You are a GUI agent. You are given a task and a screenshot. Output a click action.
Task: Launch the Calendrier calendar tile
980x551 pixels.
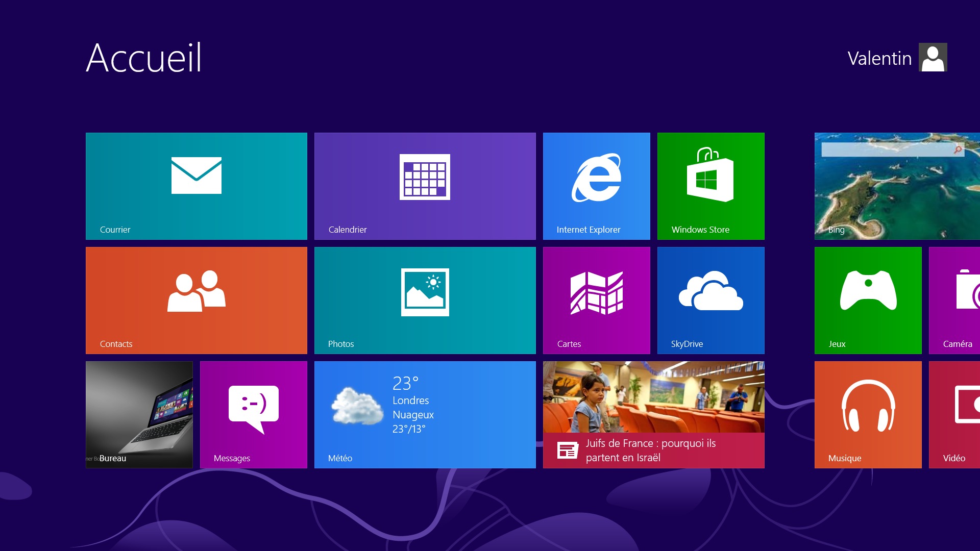(425, 186)
